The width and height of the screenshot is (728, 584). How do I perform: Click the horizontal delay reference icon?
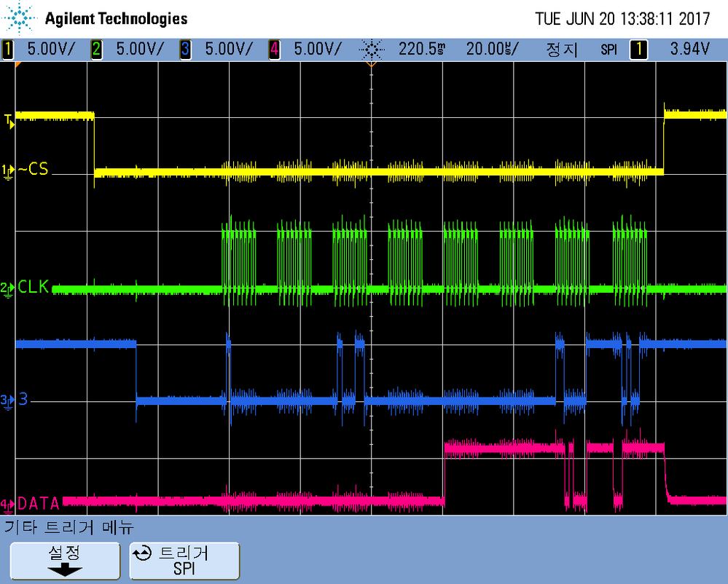coord(372,49)
